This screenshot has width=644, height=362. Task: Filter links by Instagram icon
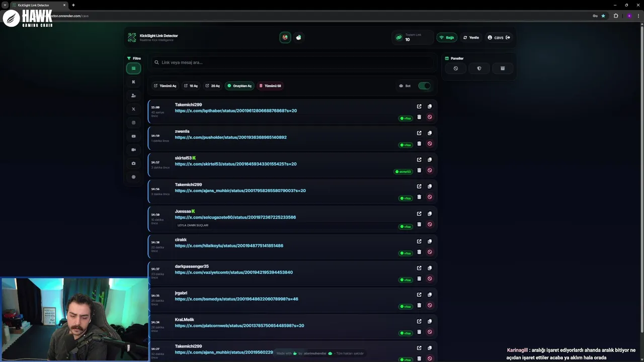click(x=133, y=123)
